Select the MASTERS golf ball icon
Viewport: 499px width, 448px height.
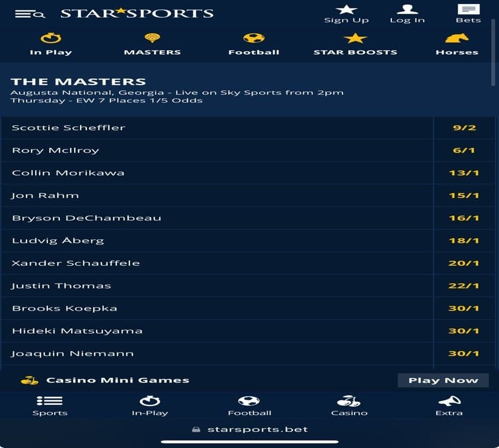pos(152,38)
